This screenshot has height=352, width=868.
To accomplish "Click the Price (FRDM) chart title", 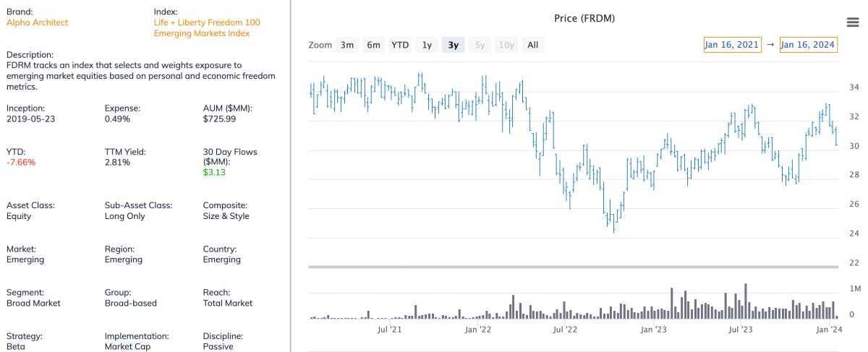I will pyautogui.click(x=584, y=18).
